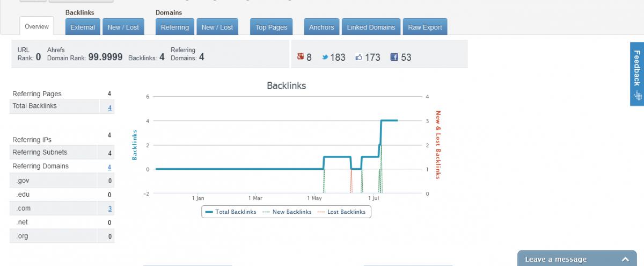
Task: Open the Referring Domains count link
Action: [x=109, y=167]
